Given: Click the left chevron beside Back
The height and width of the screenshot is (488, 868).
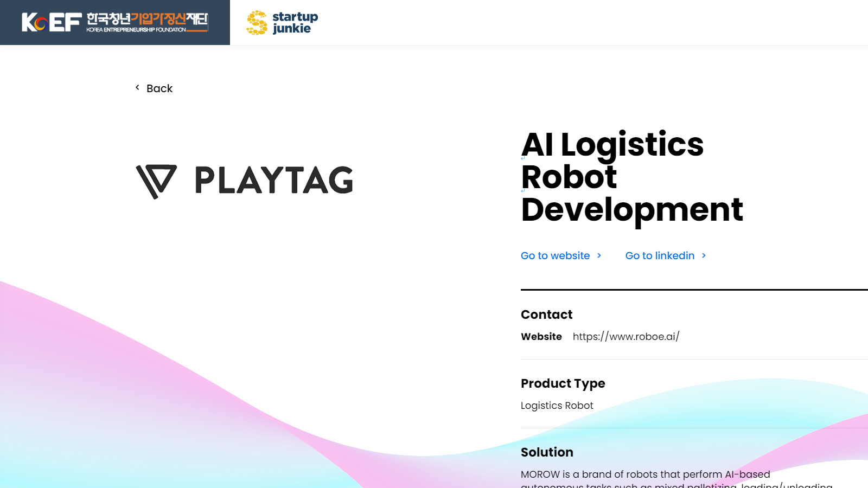Looking at the screenshot, I should (x=137, y=87).
